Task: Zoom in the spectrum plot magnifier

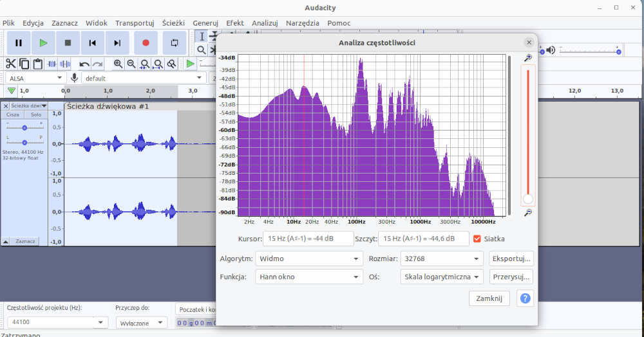Action: click(528, 59)
